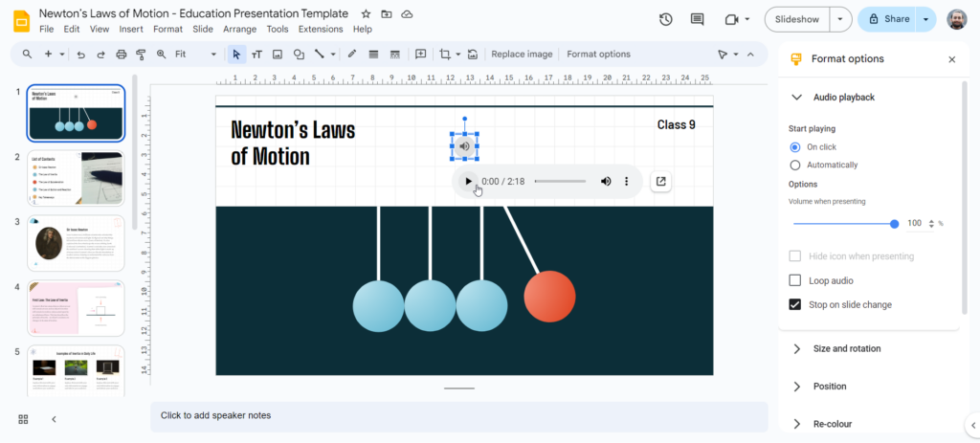
Task: Click the Replace image button
Action: point(522,55)
